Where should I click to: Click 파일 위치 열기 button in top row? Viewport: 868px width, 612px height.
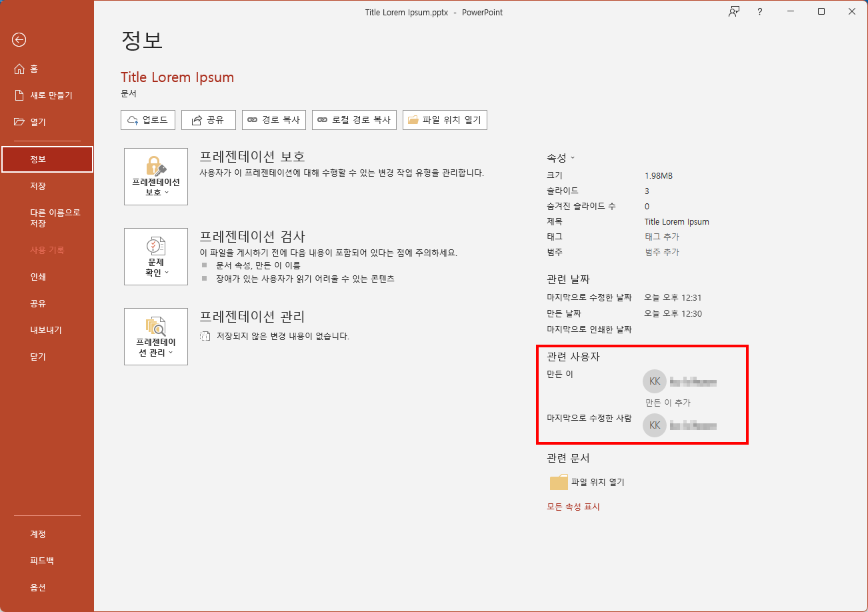click(x=445, y=120)
